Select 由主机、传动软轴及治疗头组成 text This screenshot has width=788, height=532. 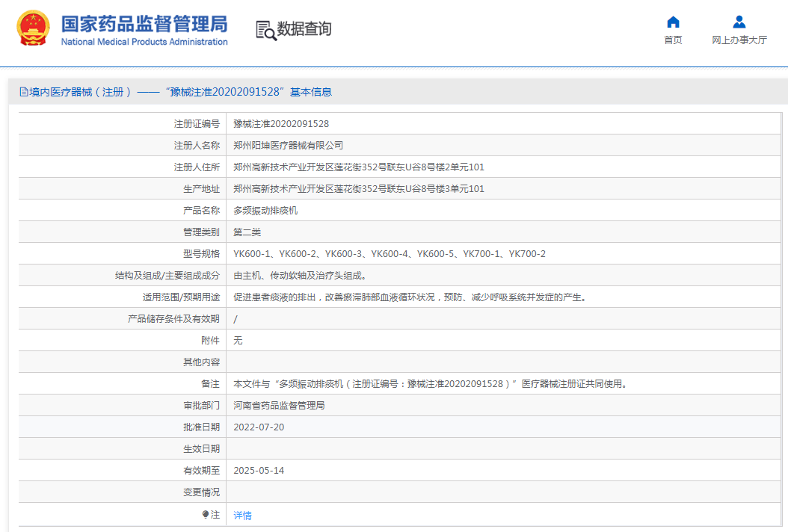300,275
